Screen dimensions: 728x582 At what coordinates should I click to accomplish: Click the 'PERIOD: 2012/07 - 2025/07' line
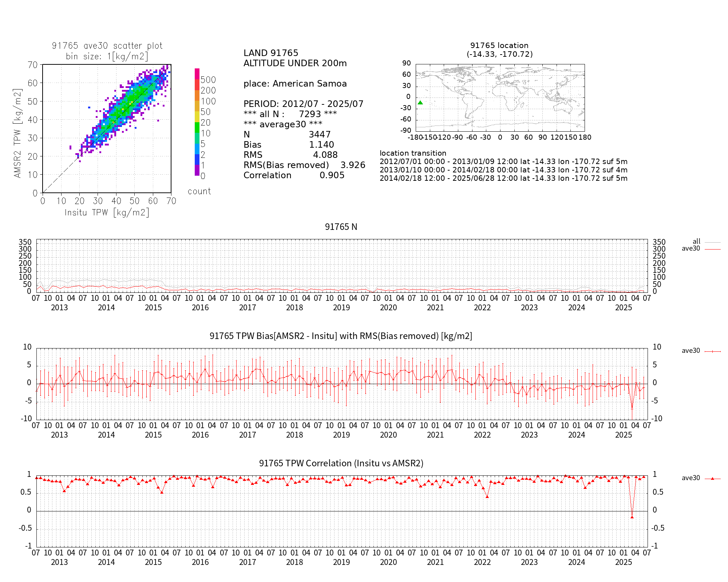[304, 104]
